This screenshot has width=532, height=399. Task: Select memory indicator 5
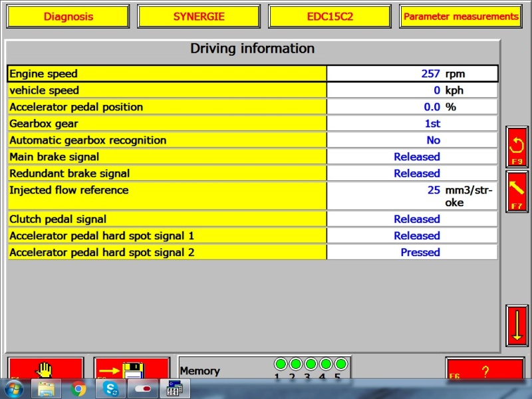(341, 364)
